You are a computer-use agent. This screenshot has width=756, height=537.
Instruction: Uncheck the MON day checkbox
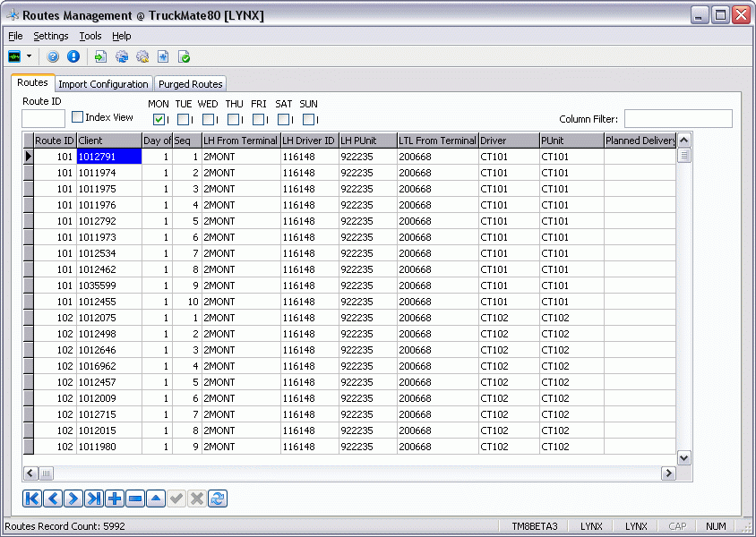point(159,119)
